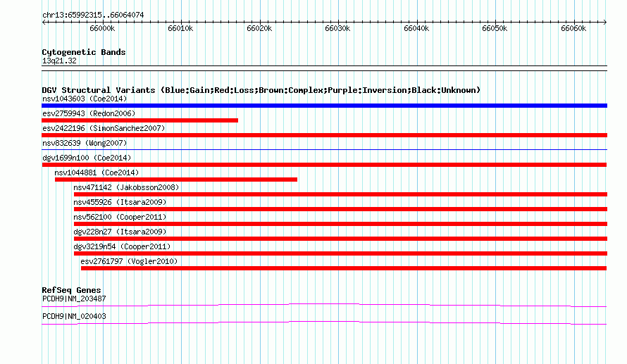Open variant label nsv832639 (Wong2007)
Screen dimensions: 627x364
pos(85,143)
